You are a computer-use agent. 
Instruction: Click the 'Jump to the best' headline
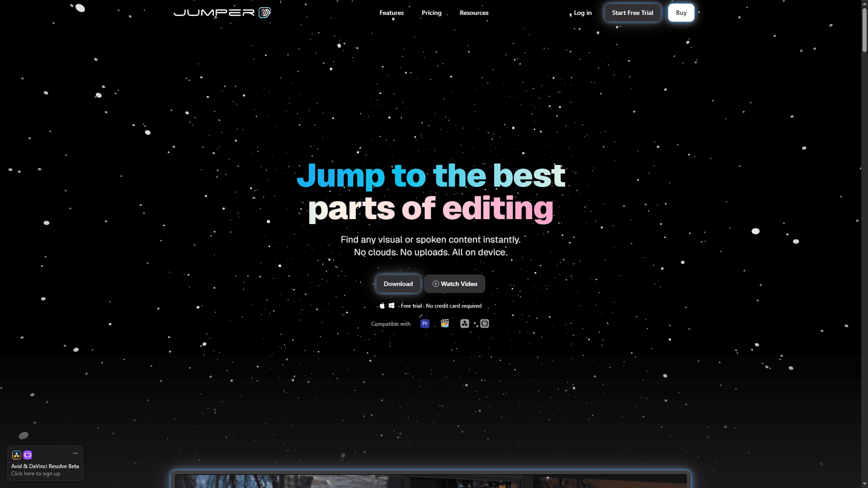click(x=430, y=175)
